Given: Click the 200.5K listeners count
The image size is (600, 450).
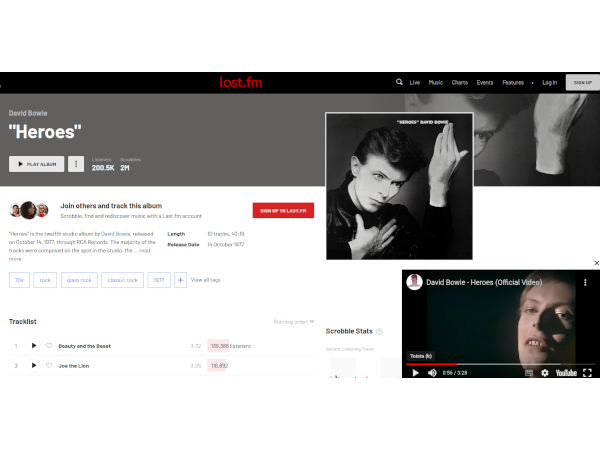Looking at the screenshot, I should (103, 168).
